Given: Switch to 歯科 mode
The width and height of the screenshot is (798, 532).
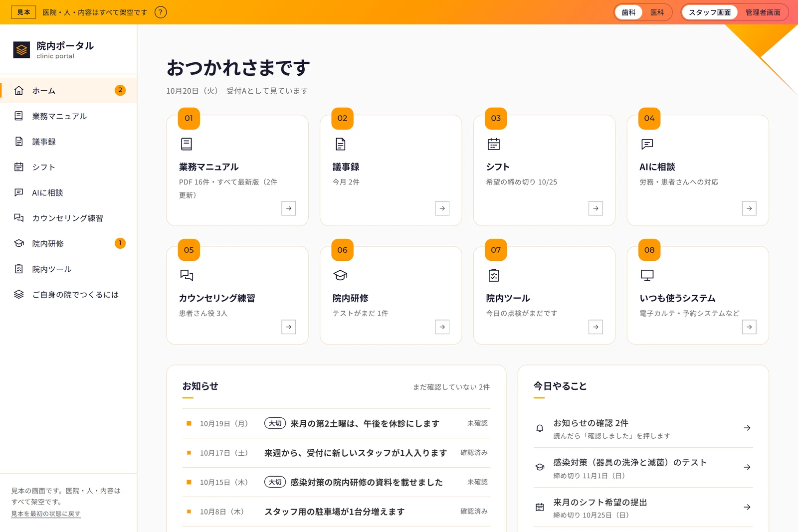Looking at the screenshot, I should tap(628, 12).
